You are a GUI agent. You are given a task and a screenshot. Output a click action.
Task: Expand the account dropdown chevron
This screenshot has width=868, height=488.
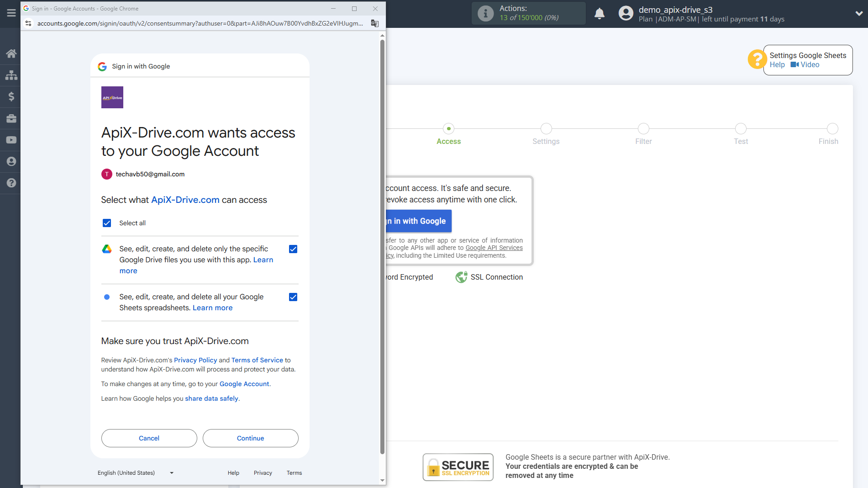tap(858, 14)
